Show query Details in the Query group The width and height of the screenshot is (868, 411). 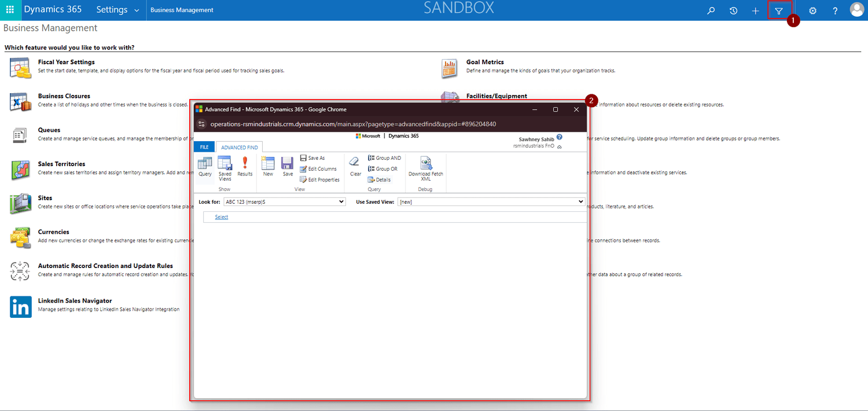pyautogui.click(x=380, y=179)
